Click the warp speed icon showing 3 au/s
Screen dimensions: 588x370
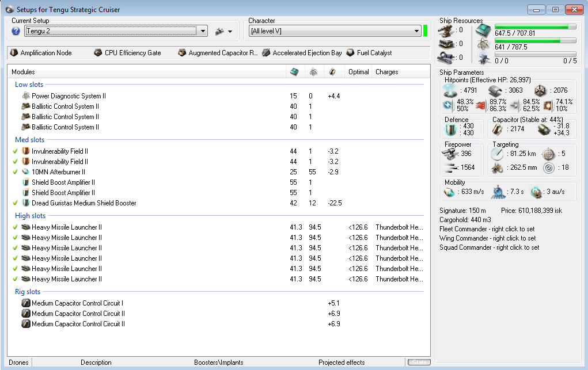(x=536, y=192)
